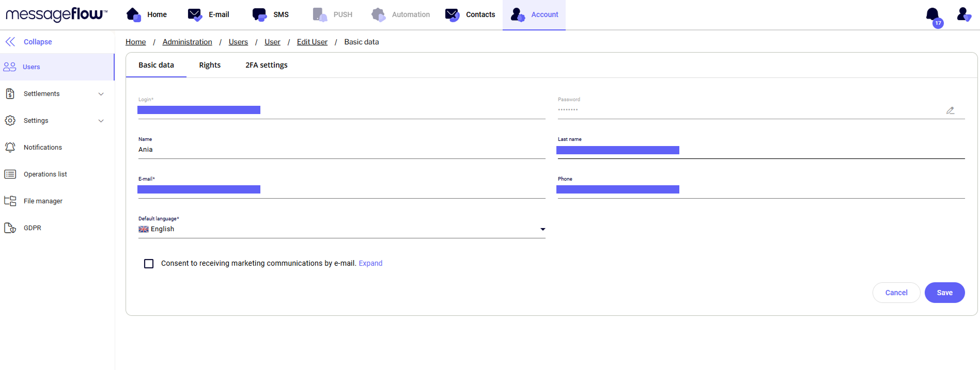Open Operations list in the sidebar

[x=45, y=174]
